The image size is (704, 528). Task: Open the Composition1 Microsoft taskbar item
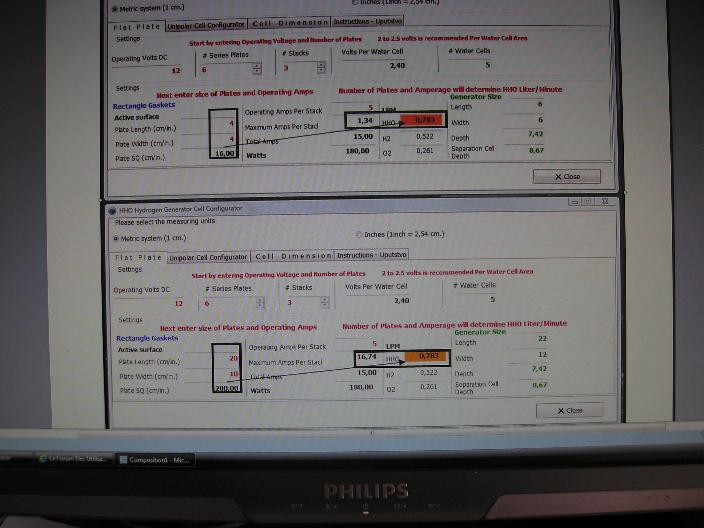(155, 459)
